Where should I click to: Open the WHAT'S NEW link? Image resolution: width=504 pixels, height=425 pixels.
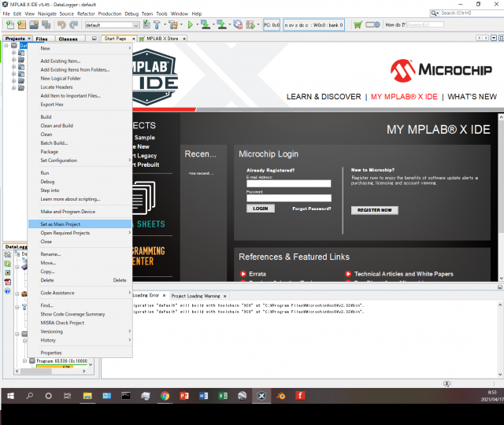click(x=472, y=97)
